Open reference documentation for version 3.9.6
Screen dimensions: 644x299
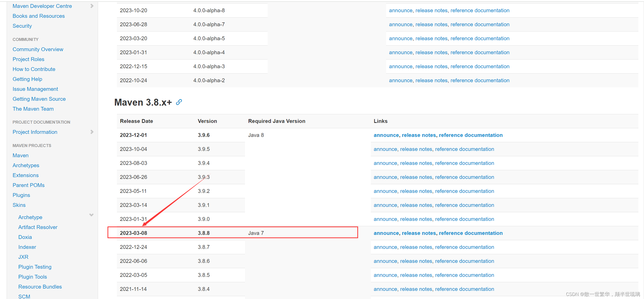coord(471,135)
